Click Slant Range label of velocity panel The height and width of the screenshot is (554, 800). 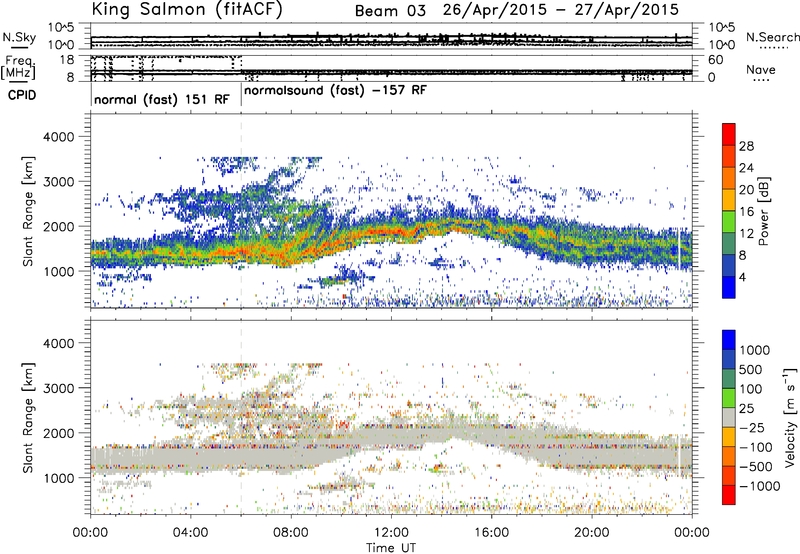pyautogui.click(x=28, y=418)
